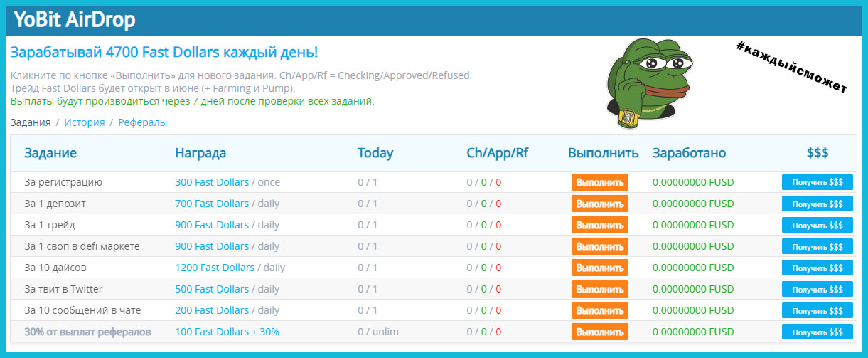This screenshot has width=868, height=358.
Task: Click the 30% от выплат рефералов label
Action: coord(88,332)
